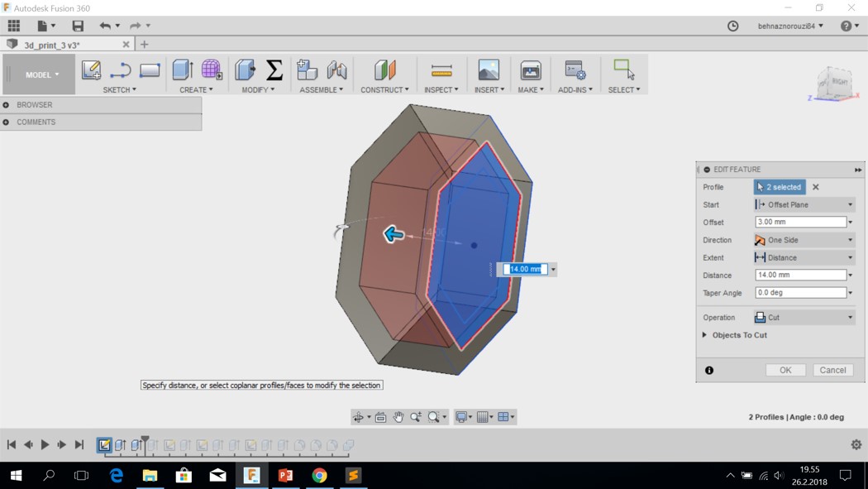This screenshot has height=489, width=868.
Task: Click the Offset 3.00 mm field
Action: pos(800,222)
